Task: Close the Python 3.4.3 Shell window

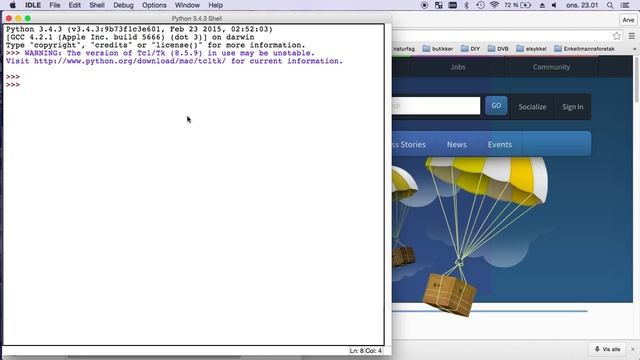Action: point(9,18)
